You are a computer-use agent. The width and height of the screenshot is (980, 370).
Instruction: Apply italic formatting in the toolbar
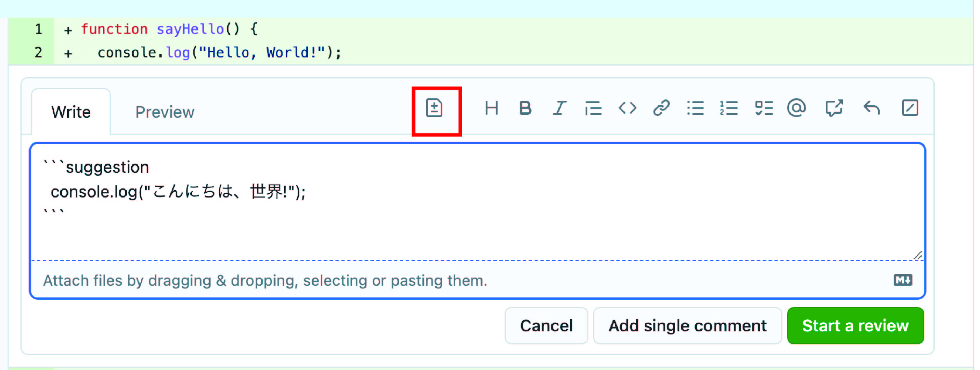coord(559,108)
